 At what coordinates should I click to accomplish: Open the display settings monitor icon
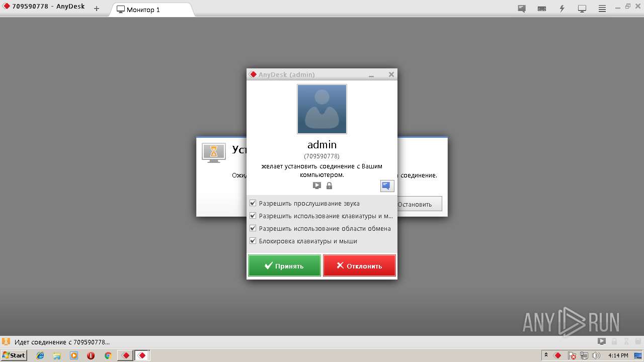point(582,9)
